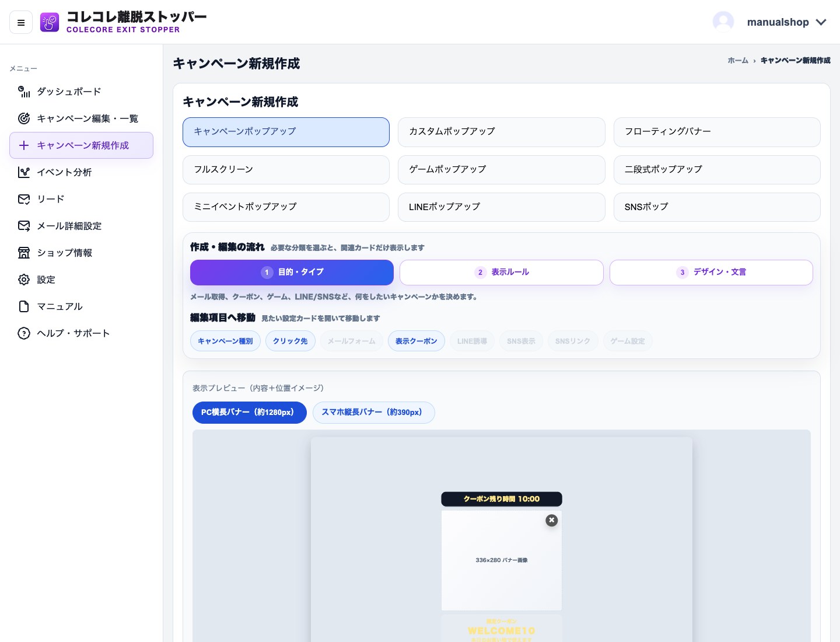Click the メールフォーム chip

[352, 341]
